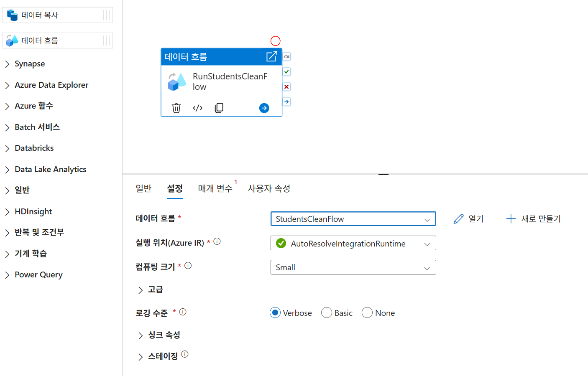Click the completion output connector arrow
Screen dimensions: 588x376
(286, 102)
